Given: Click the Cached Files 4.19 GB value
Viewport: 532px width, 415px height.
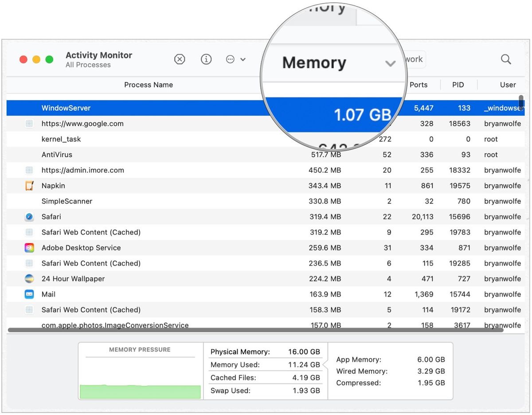Looking at the screenshot, I should [x=305, y=378].
